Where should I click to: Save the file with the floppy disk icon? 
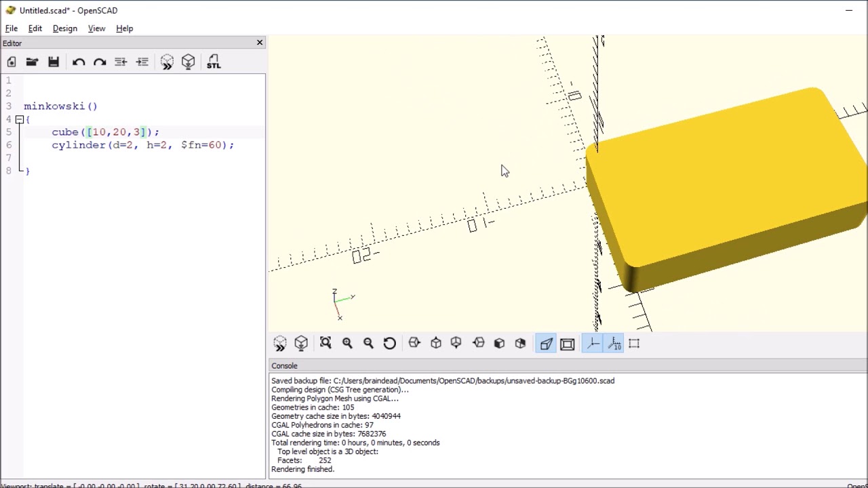tap(54, 62)
